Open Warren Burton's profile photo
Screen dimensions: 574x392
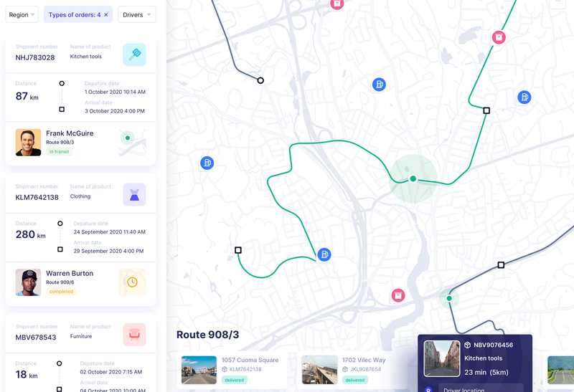(x=28, y=282)
